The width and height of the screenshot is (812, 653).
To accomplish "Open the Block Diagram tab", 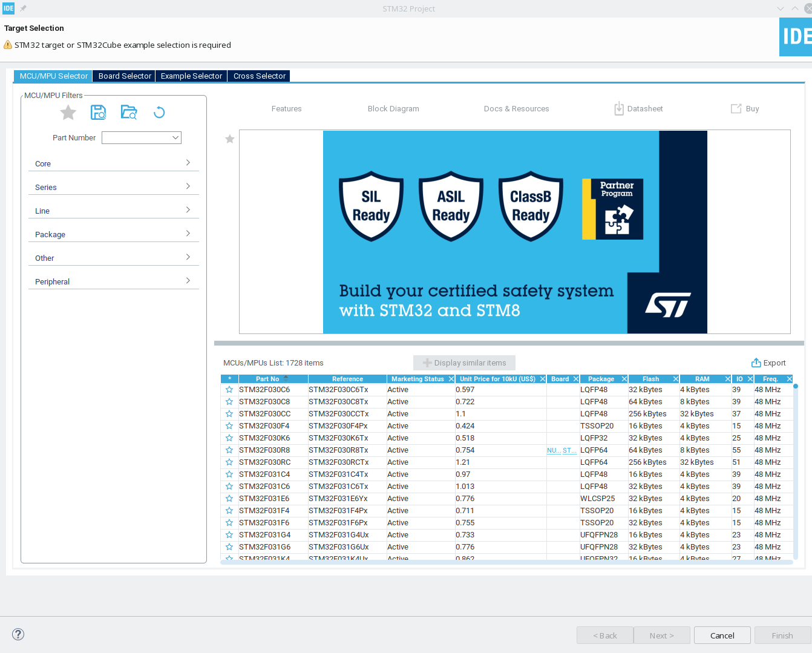I will 393,109.
